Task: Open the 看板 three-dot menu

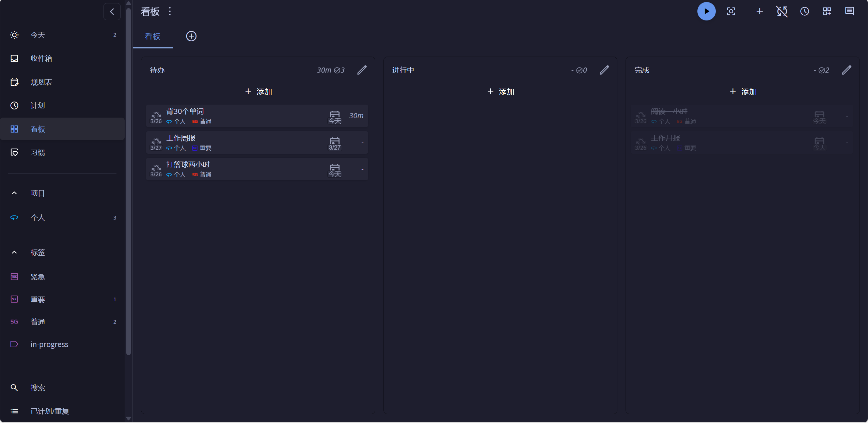Action: click(x=170, y=11)
